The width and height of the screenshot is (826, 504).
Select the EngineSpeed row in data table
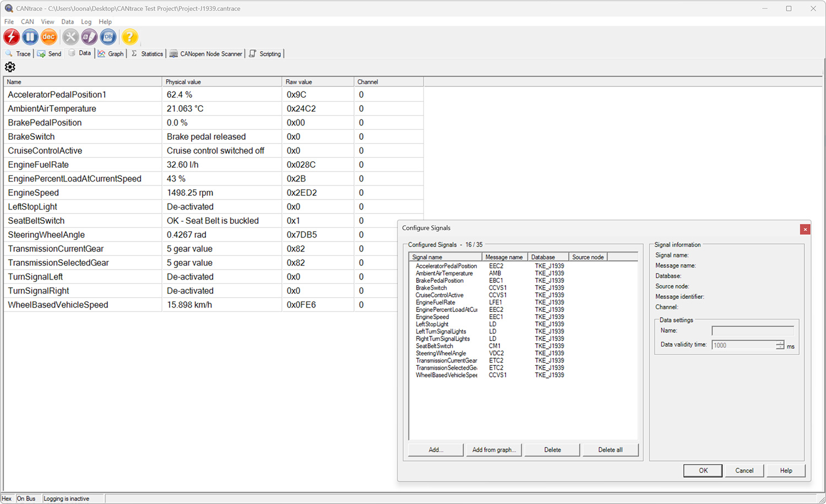point(214,193)
